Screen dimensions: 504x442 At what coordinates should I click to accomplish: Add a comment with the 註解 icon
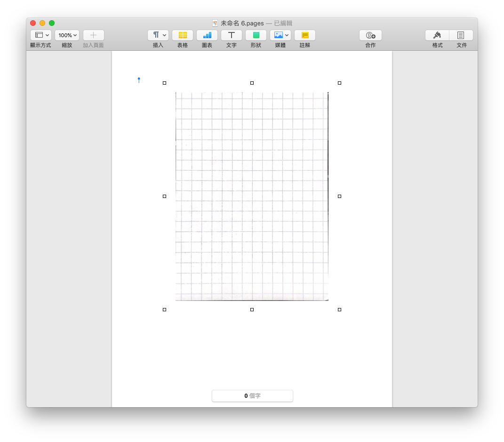pyautogui.click(x=305, y=35)
